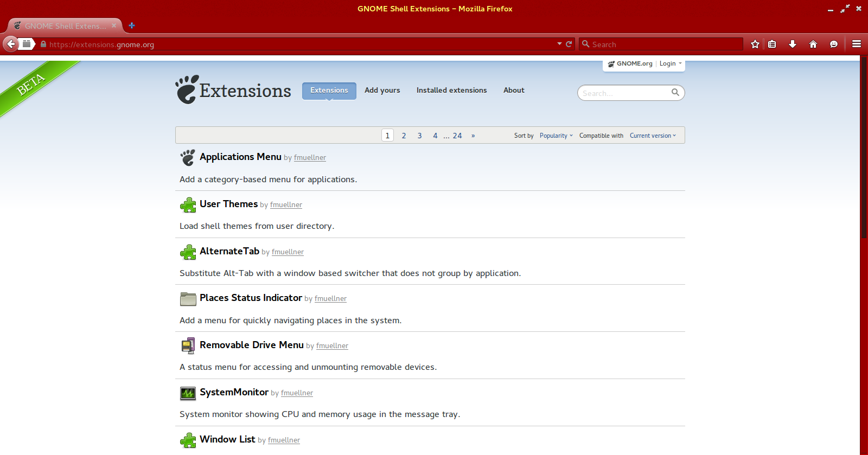Viewport: 868px width, 455px height.
Task: Click the search magnifier icon in Firefox search bar
Action: [586, 44]
